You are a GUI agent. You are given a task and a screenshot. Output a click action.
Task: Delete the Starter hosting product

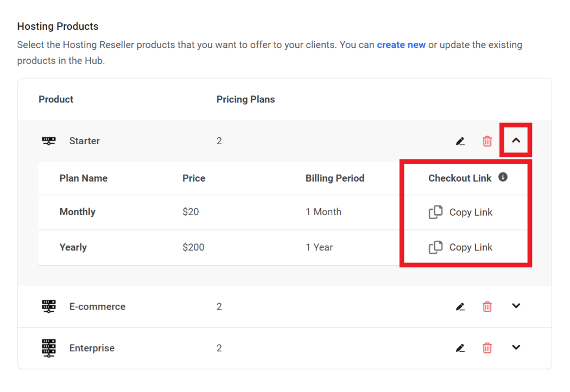[487, 142]
